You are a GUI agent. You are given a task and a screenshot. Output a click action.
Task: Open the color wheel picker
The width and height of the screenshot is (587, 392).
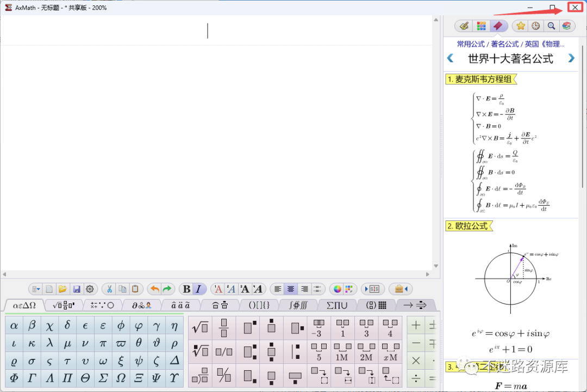coord(338,289)
